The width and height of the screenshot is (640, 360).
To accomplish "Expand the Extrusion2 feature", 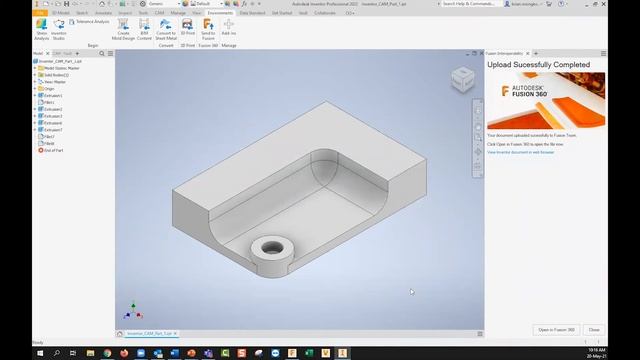I will coord(35,109).
